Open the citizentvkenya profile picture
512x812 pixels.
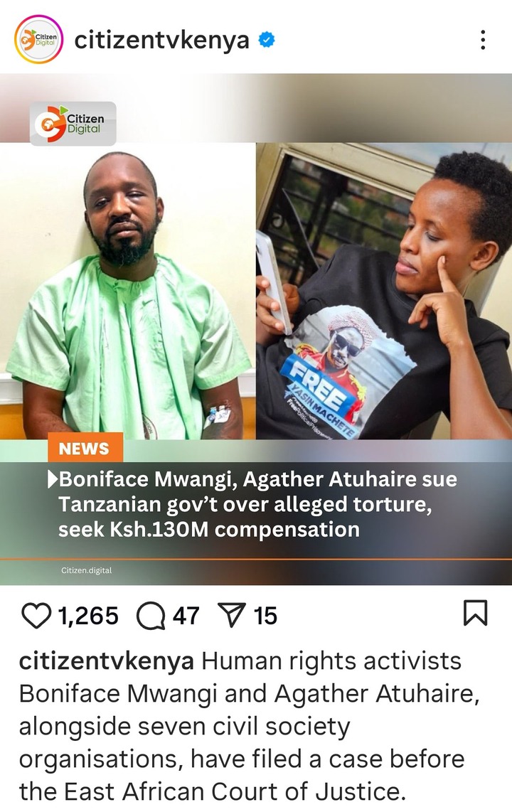pyautogui.click(x=39, y=39)
